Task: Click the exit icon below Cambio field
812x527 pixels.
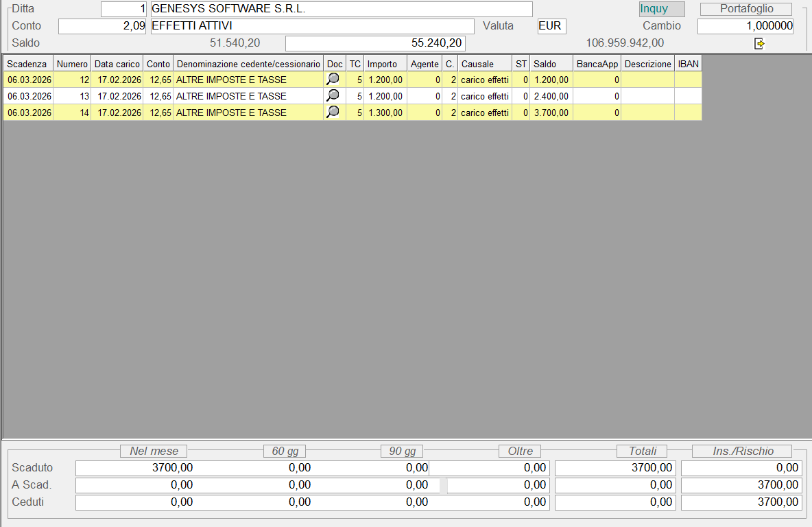Action: tap(759, 43)
